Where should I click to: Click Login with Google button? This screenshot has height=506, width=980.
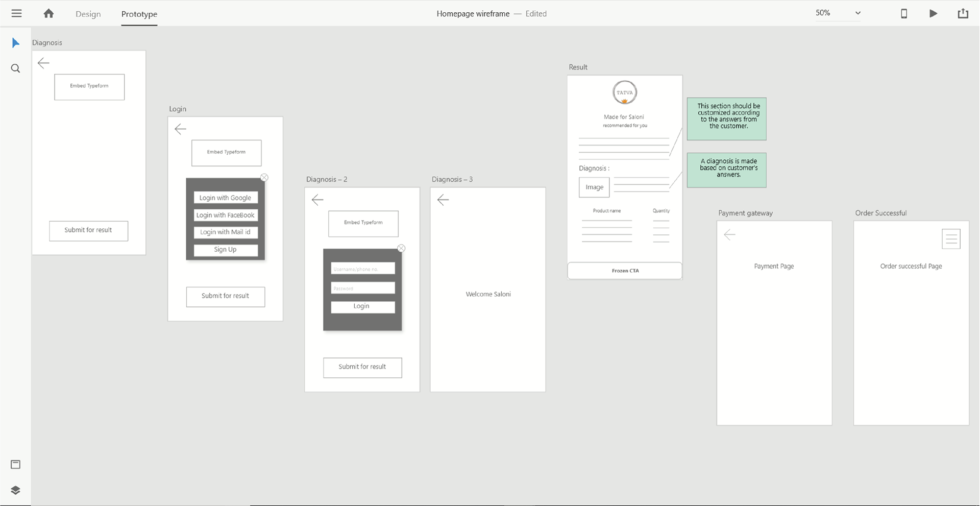[226, 198]
